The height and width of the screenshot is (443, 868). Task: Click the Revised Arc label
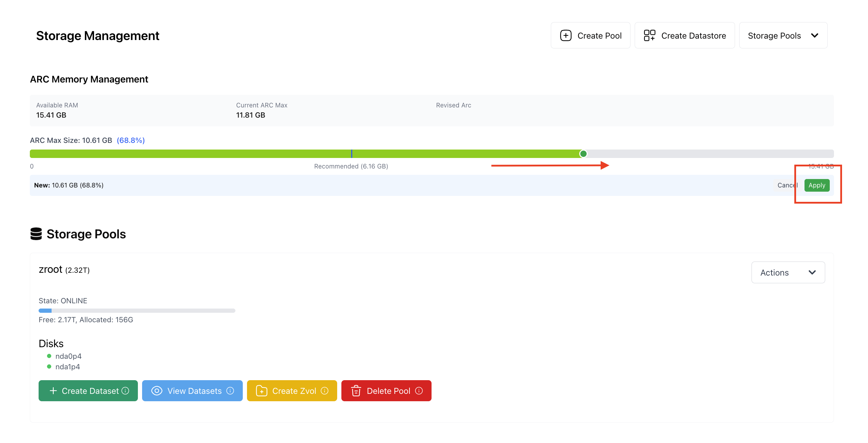[x=453, y=105]
